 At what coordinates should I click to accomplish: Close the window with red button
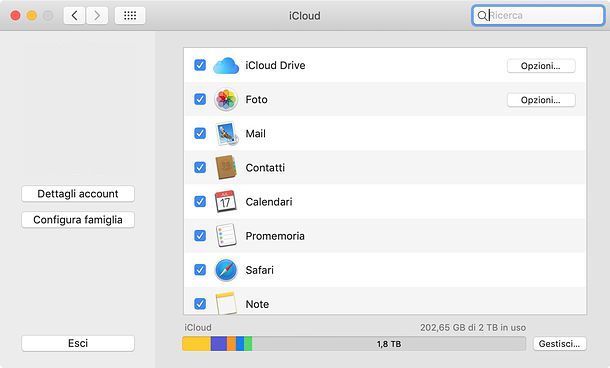pos(16,16)
